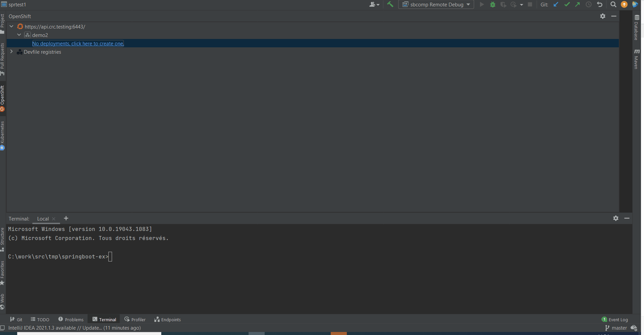The width and height of the screenshot is (644, 335).
Task: Hide the OpenShift tool window
Action: coord(614,16)
